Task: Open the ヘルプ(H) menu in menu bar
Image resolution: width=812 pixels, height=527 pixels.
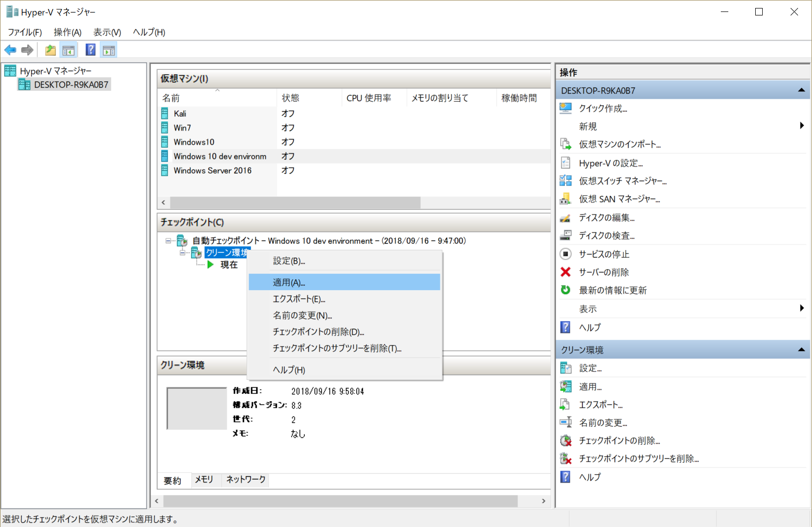Action: 149,32
